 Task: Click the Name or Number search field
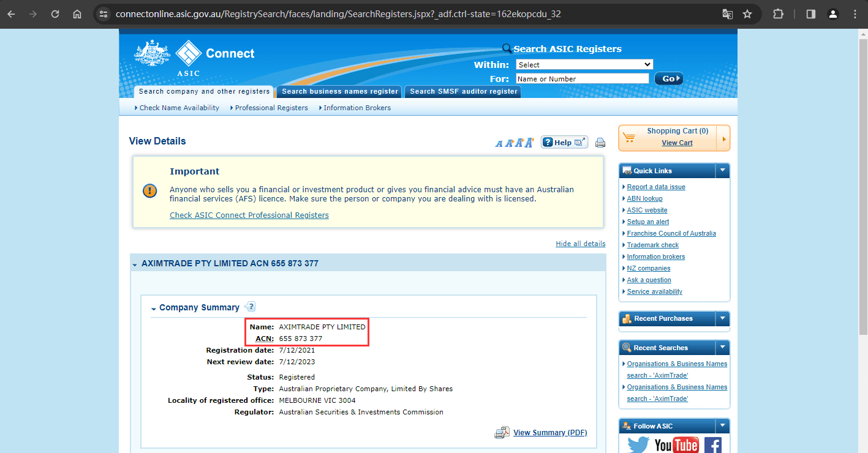click(x=582, y=78)
